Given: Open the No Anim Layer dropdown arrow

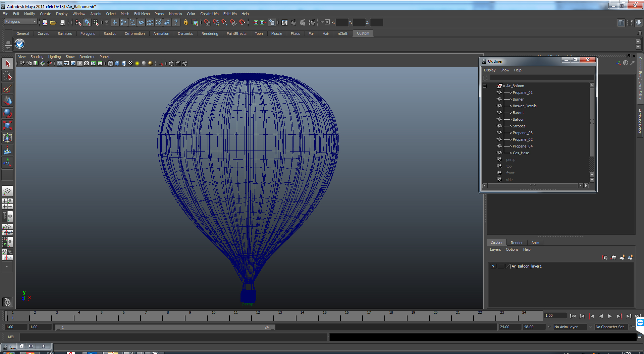Looking at the screenshot, I should pos(549,327).
